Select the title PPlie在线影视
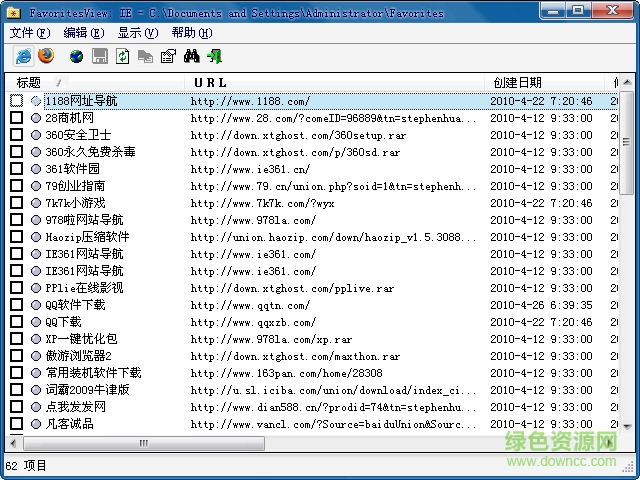The width and height of the screenshot is (640, 480). pyautogui.click(x=84, y=288)
